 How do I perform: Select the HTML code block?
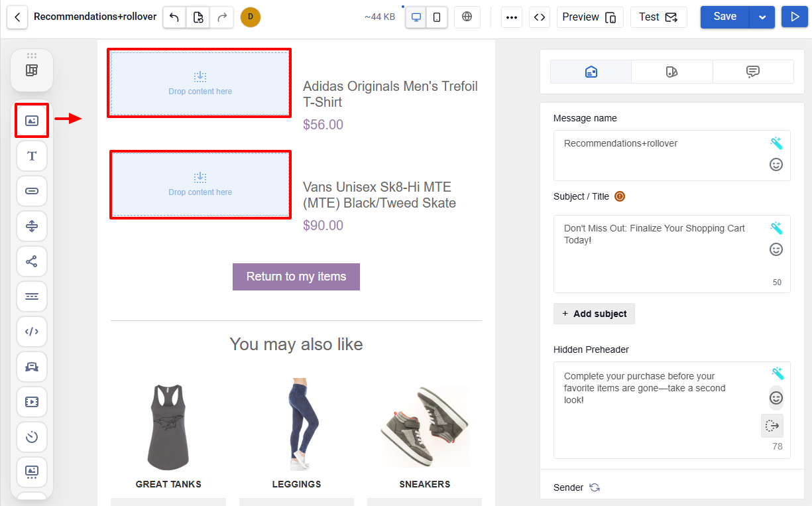coord(32,332)
